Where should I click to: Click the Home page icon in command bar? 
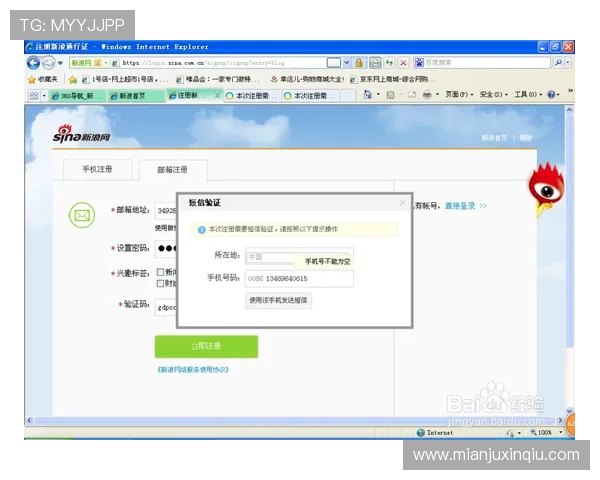(x=368, y=95)
